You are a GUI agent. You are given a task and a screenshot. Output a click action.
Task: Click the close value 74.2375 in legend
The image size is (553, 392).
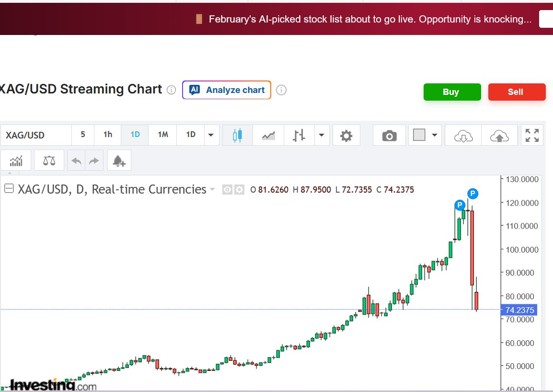point(399,190)
